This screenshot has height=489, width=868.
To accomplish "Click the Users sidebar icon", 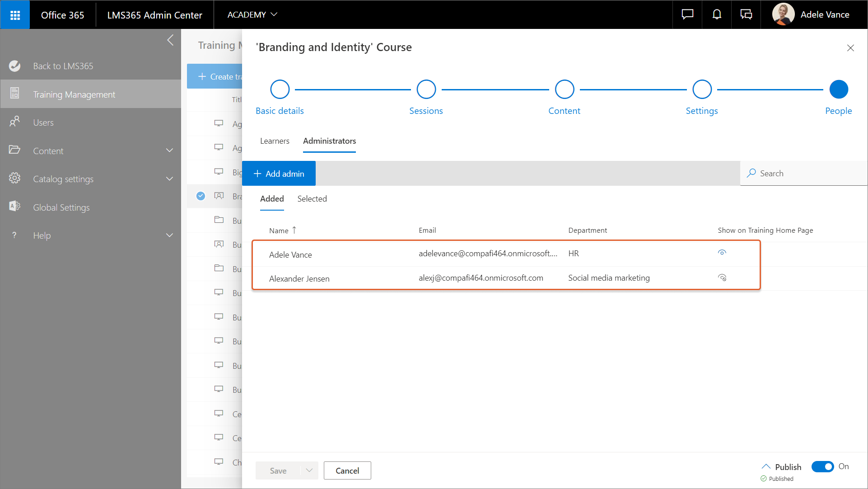I will [x=14, y=122].
